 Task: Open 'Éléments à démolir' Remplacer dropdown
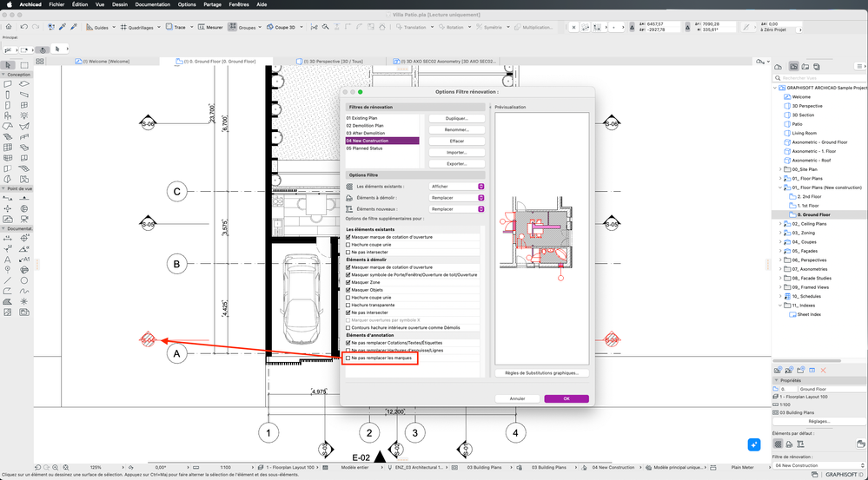(457, 198)
